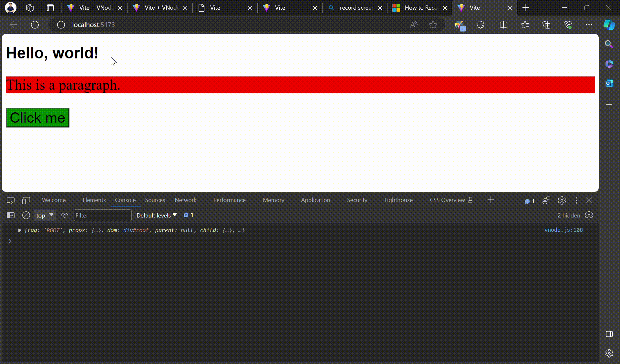The height and width of the screenshot is (364, 620).
Task: Click the console Filter input field
Action: click(x=102, y=215)
